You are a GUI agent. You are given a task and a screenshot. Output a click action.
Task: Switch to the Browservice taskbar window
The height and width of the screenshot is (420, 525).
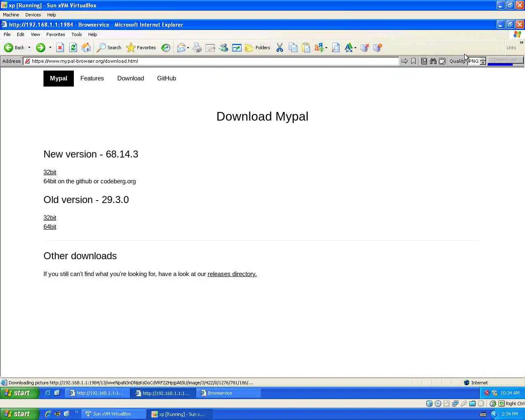[x=228, y=393]
